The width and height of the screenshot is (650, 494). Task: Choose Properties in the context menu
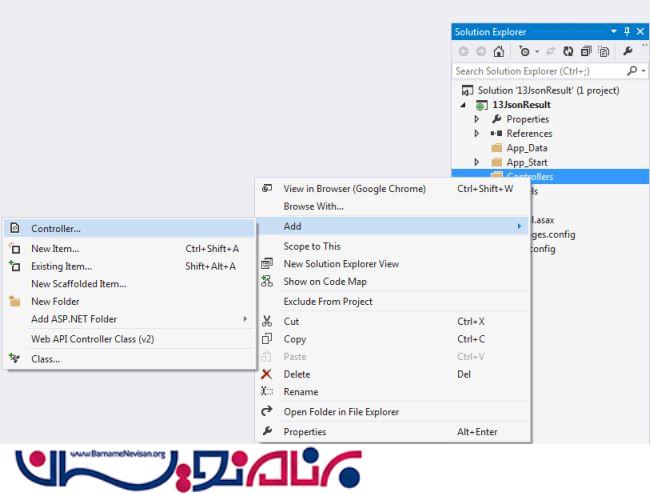pyautogui.click(x=393, y=432)
